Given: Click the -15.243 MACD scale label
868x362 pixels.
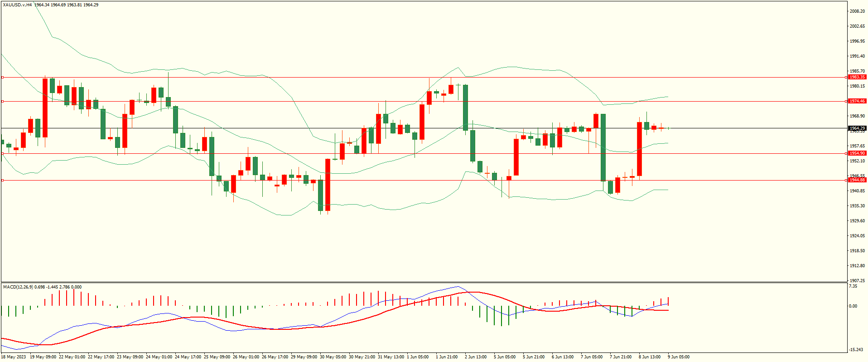Looking at the screenshot, I should tap(856, 350).
